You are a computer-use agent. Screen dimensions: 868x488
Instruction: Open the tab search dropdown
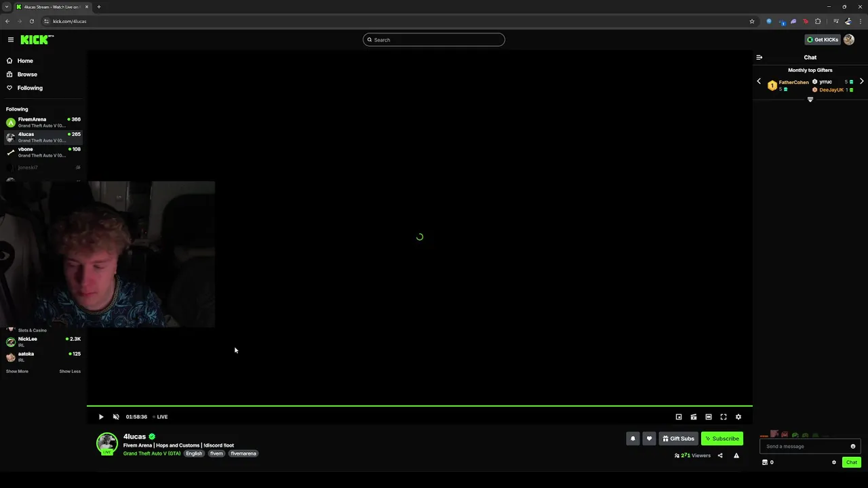coord(7,7)
